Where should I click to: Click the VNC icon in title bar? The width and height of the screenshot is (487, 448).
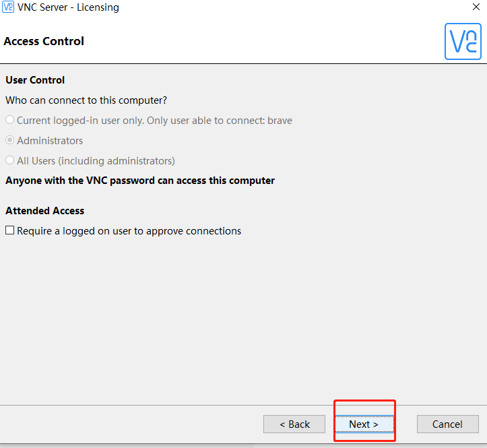(8, 7)
